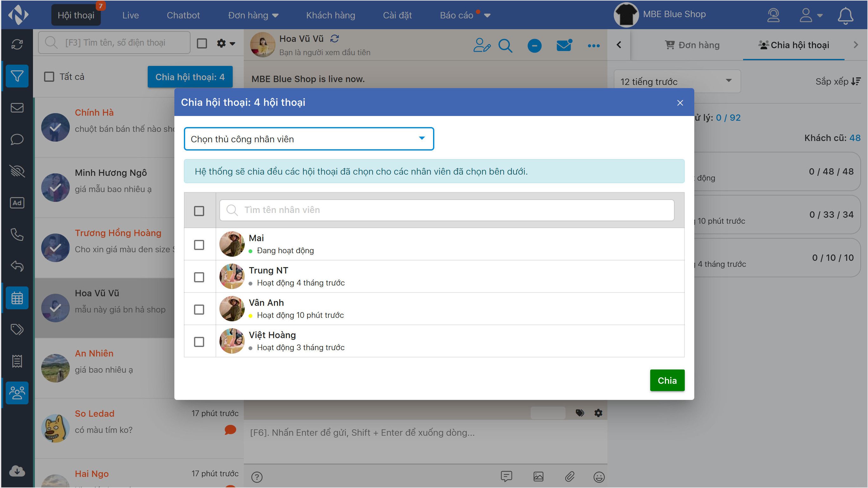Search within the conversation magnifier icon
868x488 pixels.
505,45
